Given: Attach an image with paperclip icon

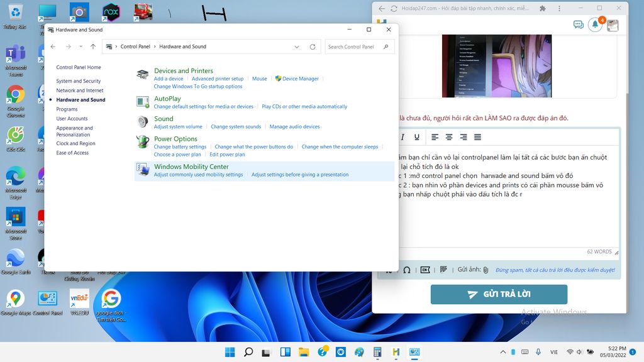Looking at the screenshot, I should click(x=486, y=270).
